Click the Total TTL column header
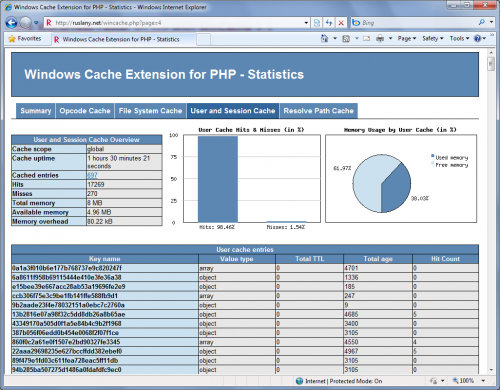500x390 pixels. (310, 259)
